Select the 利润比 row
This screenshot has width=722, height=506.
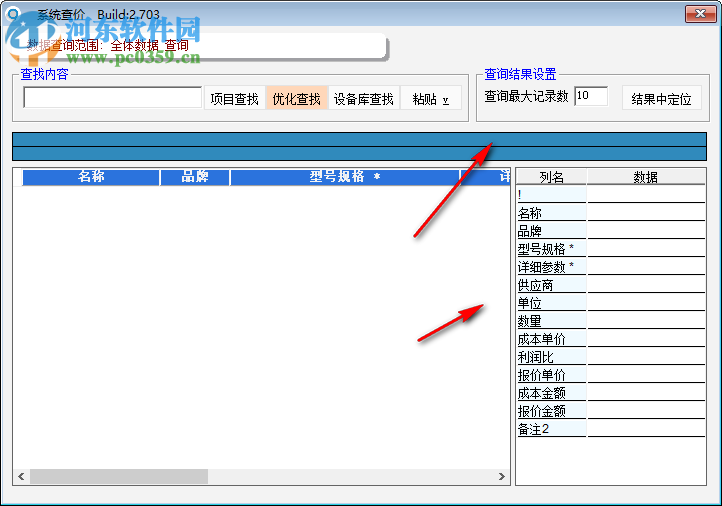coord(611,356)
